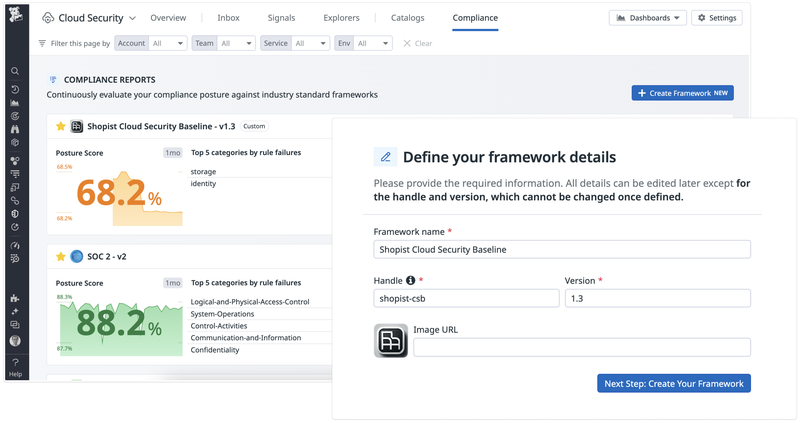Open search from the sidebar magnifier icon
800x423 pixels.
[x=15, y=71]
